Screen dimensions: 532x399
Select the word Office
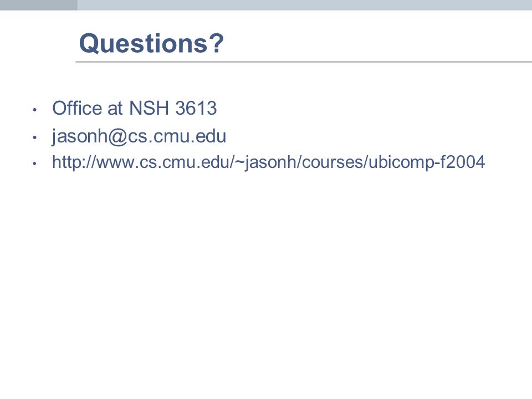click(x=77, y=108)
